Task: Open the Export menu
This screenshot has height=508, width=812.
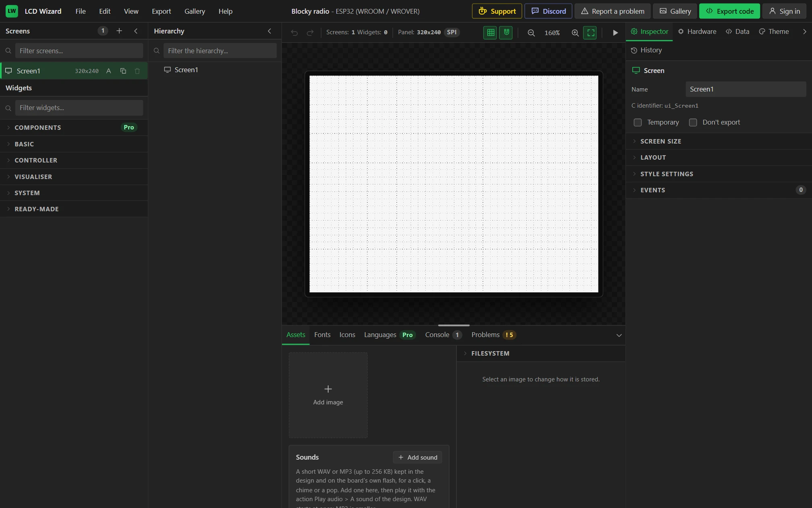Action: point(162,11)
